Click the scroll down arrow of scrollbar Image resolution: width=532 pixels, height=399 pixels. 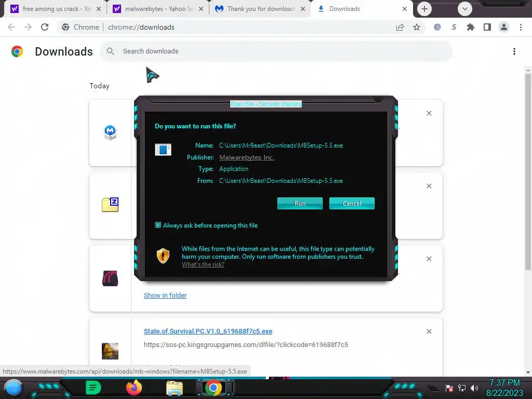coord(528,373)
